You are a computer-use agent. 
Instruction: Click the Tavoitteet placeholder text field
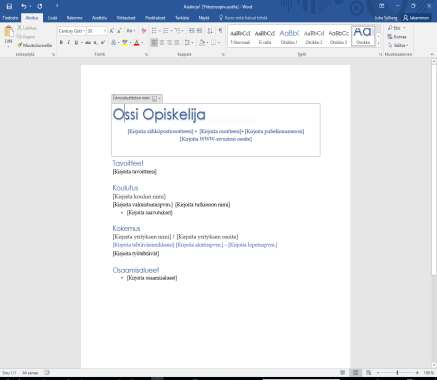[135, 172]
